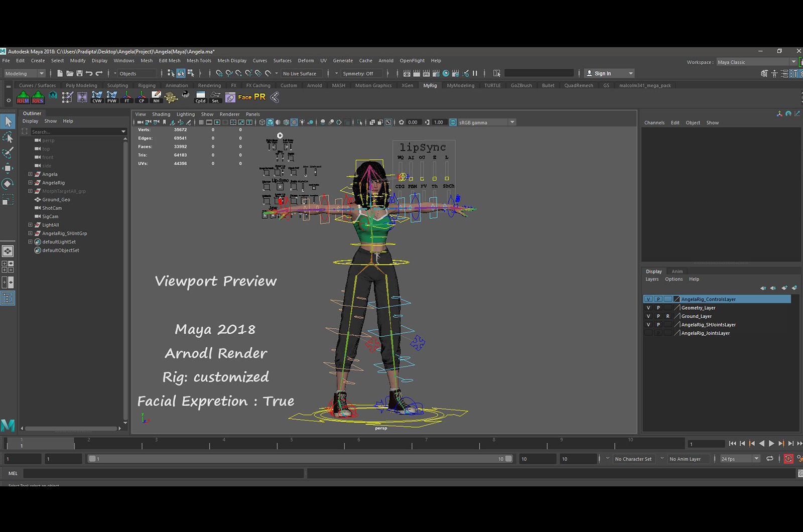This screenshot has height=532, width=803.
Task: Open the 24 fps frame rate dropdown
Action: click(x=740, y=459)
